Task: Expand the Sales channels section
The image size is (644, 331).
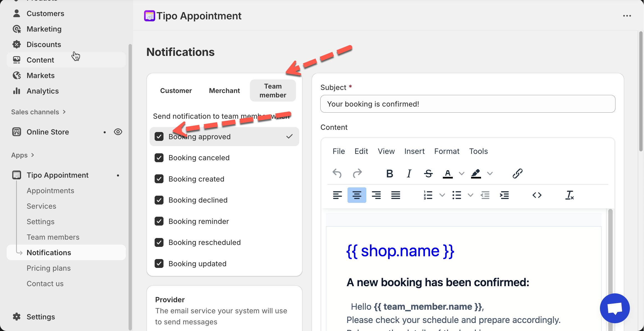Action: [38, 112]
